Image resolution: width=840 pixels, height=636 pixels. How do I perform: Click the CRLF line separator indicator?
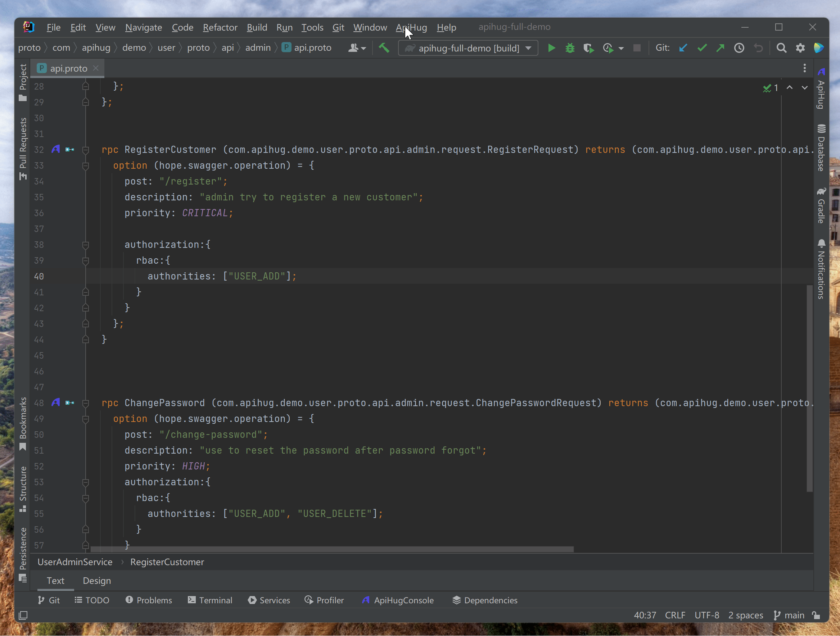click(675, 615)
